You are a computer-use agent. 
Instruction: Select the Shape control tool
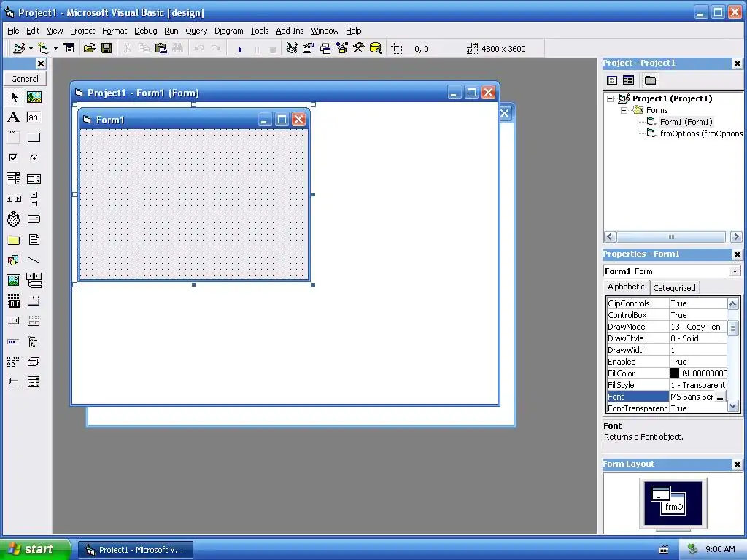(14, 260)
